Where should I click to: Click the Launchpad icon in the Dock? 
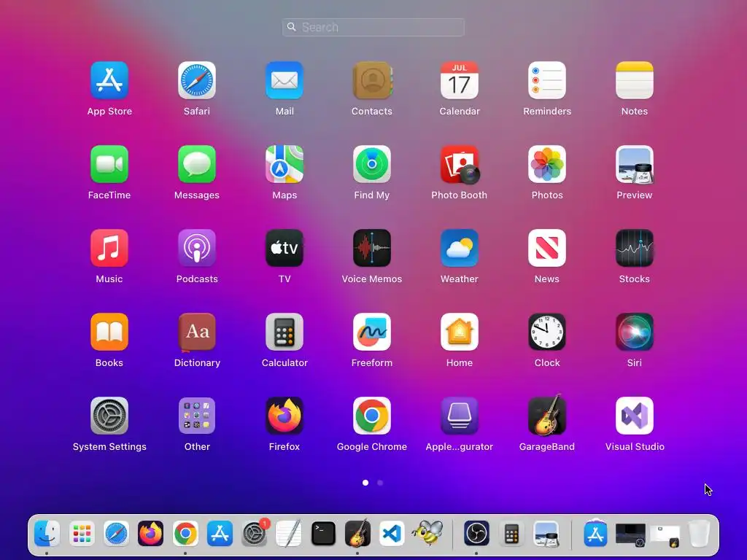(x=82, y=533)
